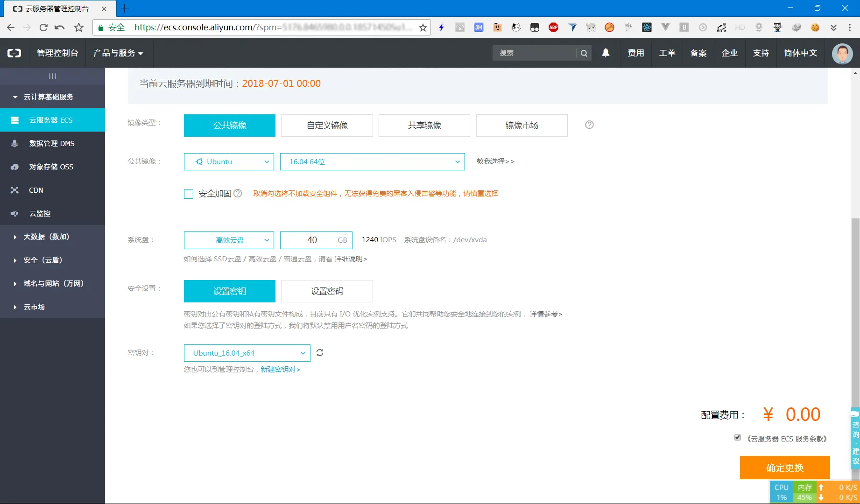Click the JH extension icon
Viewport: 860px width, 504px height.
pyautogui.click(x=479, y=28)
